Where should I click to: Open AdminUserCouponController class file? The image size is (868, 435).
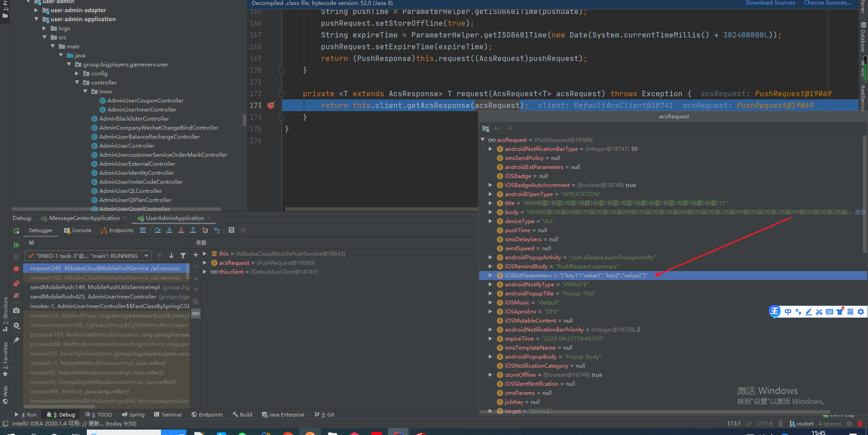click(145, 101)
